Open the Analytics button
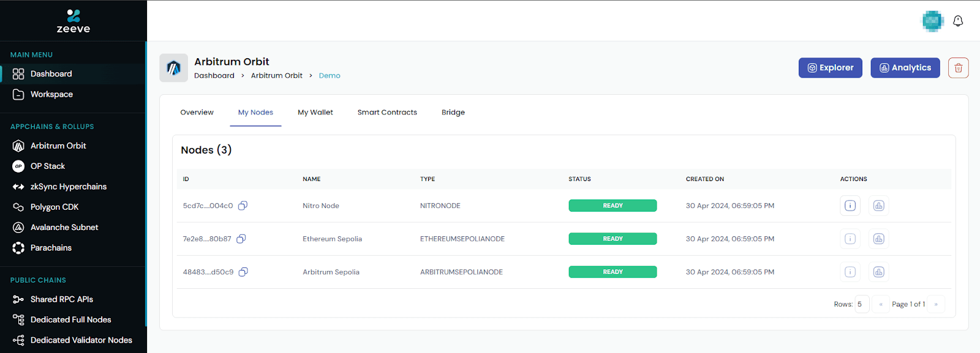 point(905,68)
